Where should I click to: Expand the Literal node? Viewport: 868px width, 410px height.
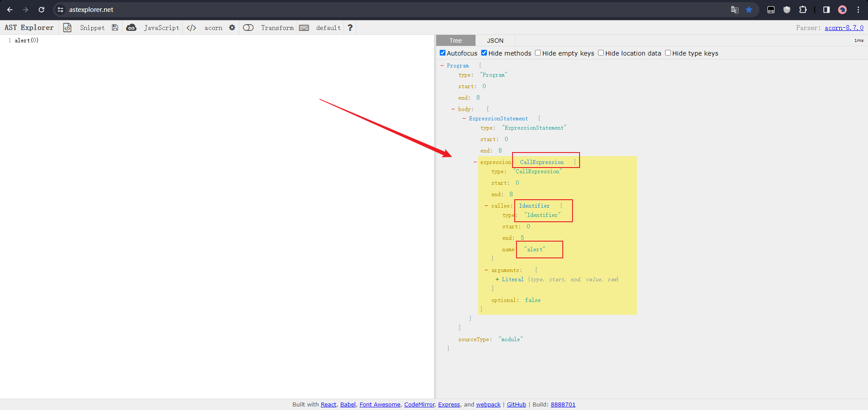tap(497, 280)
